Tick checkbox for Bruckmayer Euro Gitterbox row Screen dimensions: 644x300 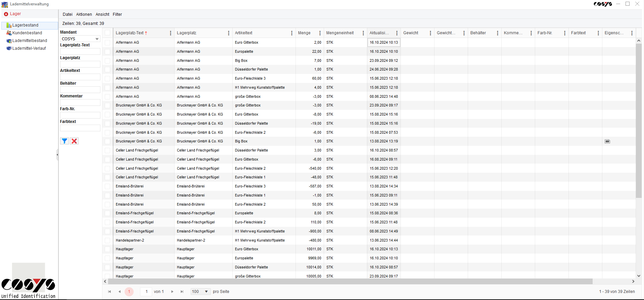[x=107, y=115]
